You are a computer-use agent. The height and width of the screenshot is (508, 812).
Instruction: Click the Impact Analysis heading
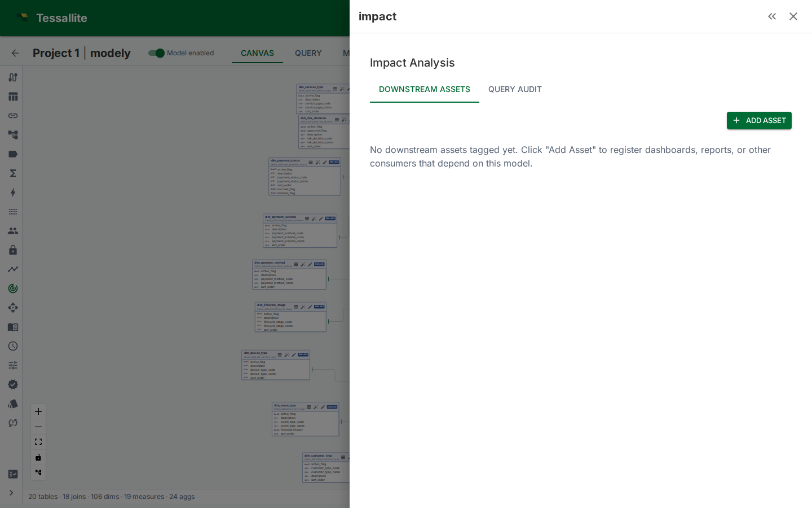click(412, 63)
